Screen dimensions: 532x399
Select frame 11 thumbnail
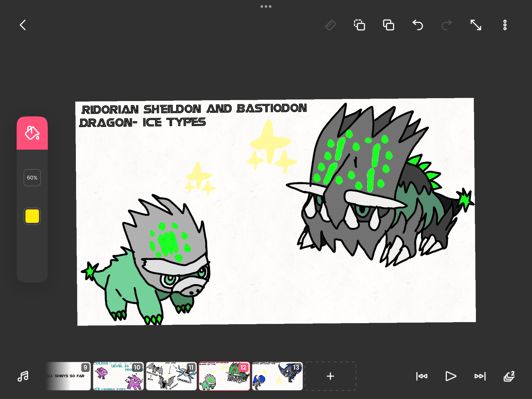click(171, 376)
